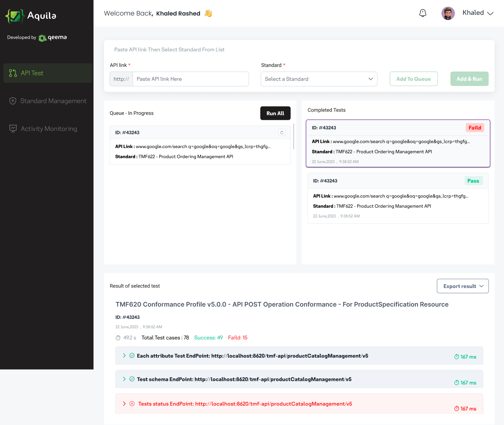
Task: Click the Add & Run button
Action: 469,79
